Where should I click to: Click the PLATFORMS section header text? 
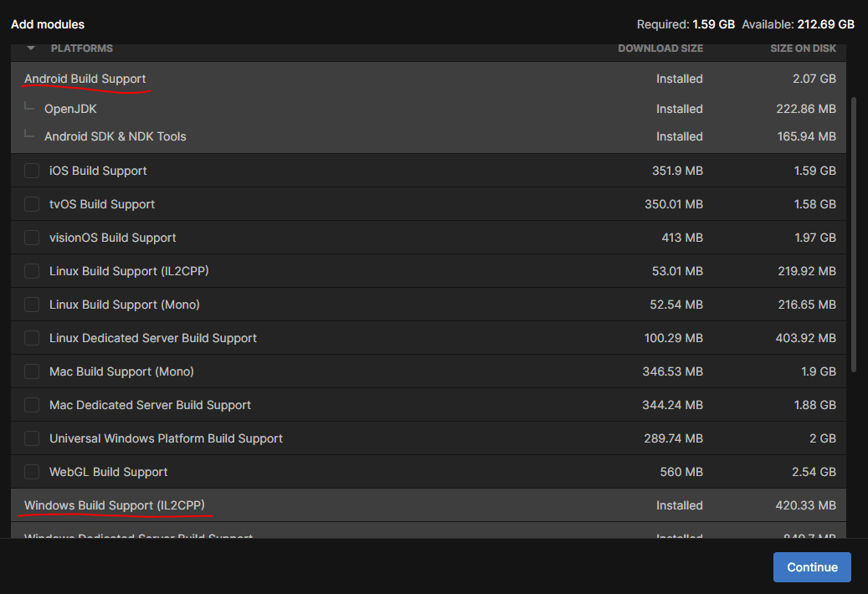tap(82, 49)
